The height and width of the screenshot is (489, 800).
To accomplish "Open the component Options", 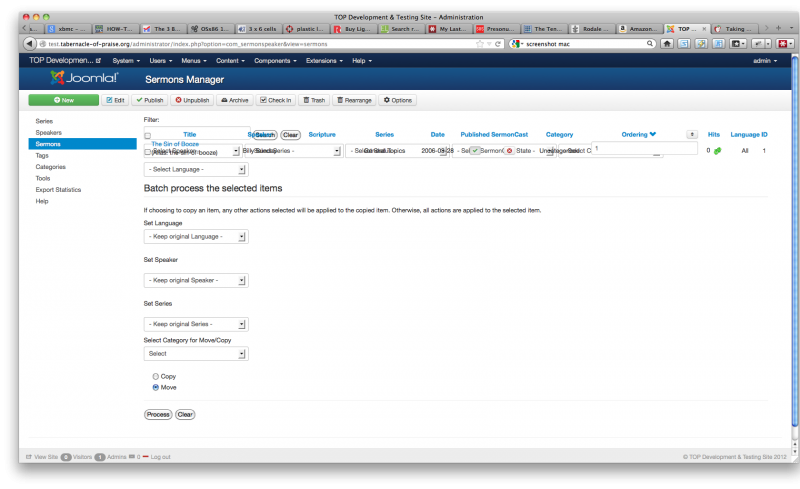I will tap(397, 100).
